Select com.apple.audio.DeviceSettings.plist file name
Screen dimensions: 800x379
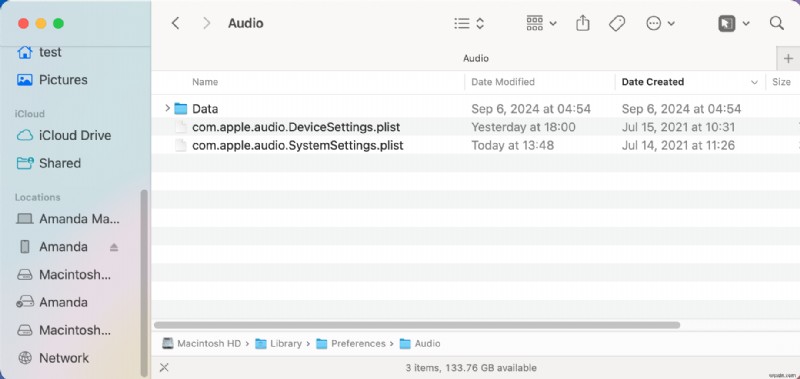[296, 127]
